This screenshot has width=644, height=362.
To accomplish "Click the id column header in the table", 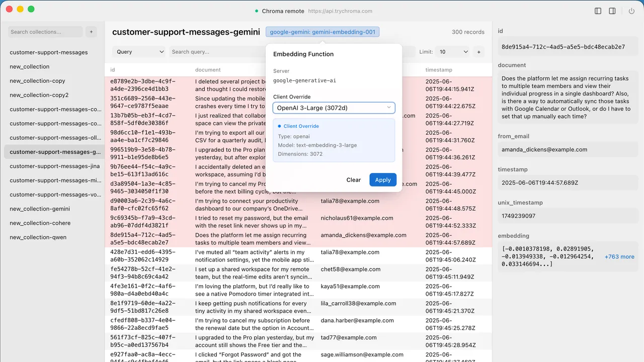I will click(113, 70).
